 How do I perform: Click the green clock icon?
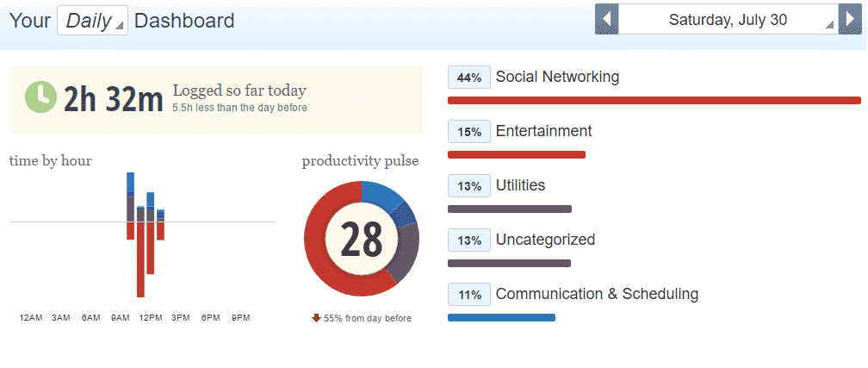click(40, 97)
